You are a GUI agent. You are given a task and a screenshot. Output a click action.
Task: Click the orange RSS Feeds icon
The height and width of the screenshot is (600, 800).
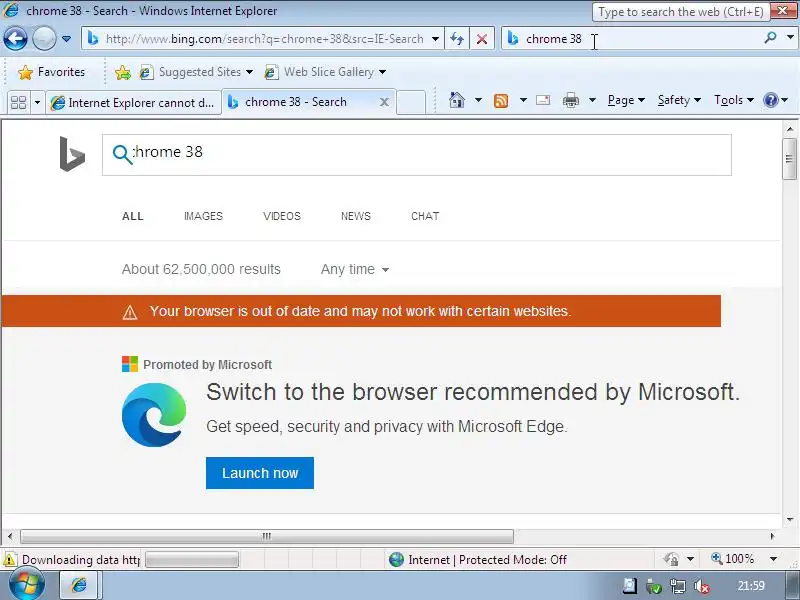click(501, 101)
